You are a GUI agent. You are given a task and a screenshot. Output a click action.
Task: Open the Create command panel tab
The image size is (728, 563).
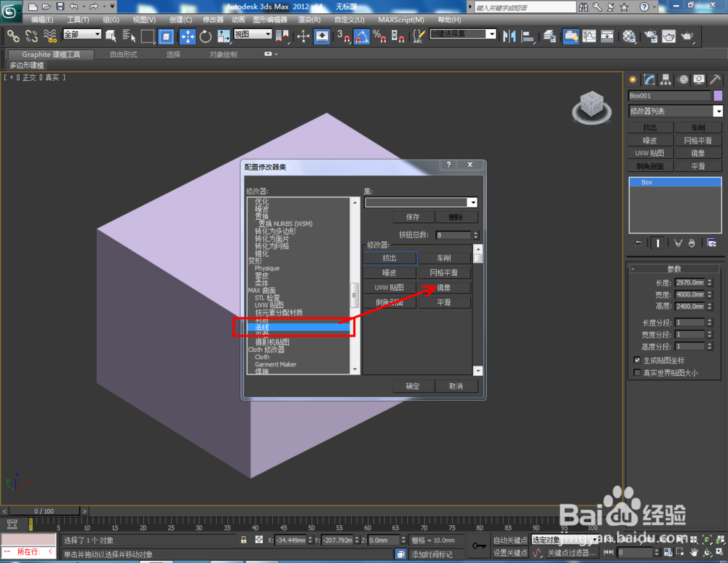point(633,80)
